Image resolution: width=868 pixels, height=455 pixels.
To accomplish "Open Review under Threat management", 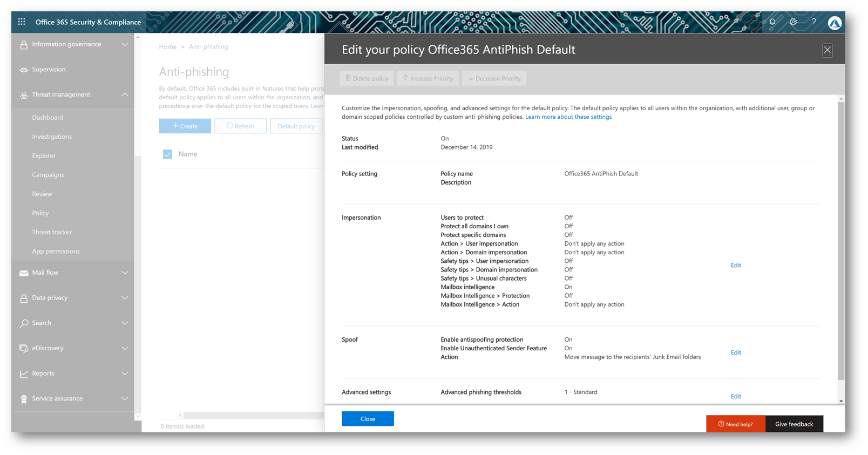I will tap(42, 194).
